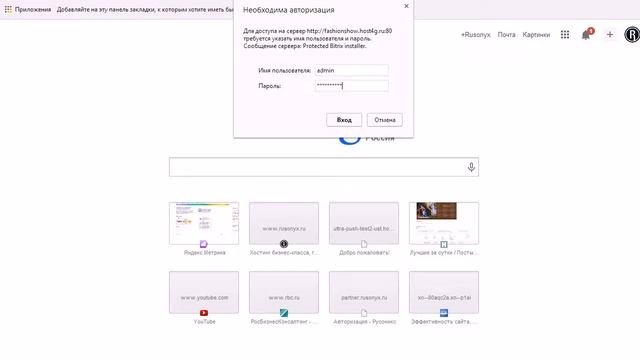640x360 pixels.
Task: Click the Лучшее за сутки H favicon
Action: [x=444, y=244]
